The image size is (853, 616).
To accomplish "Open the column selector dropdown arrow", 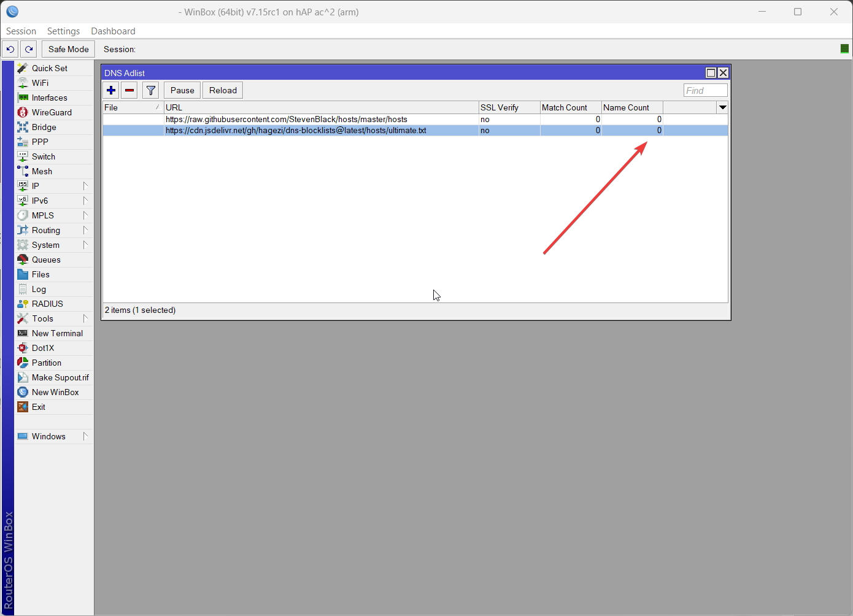I will (x=722, y=107).
